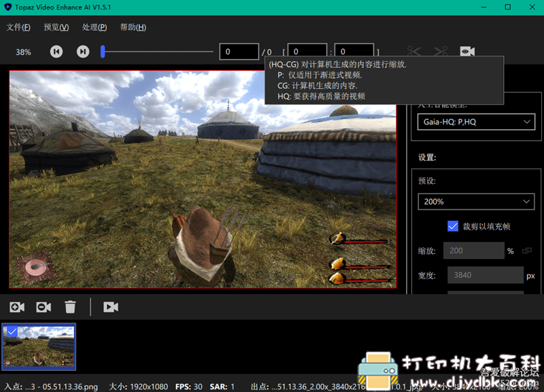Click the current frame number field
The width and height of the screenshot is (544, 392).
[239, 52]
